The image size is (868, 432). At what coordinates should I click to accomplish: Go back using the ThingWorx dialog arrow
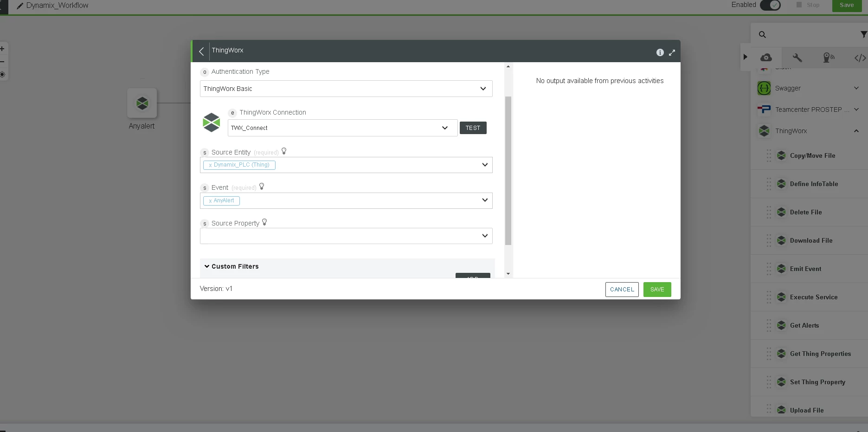201,51
